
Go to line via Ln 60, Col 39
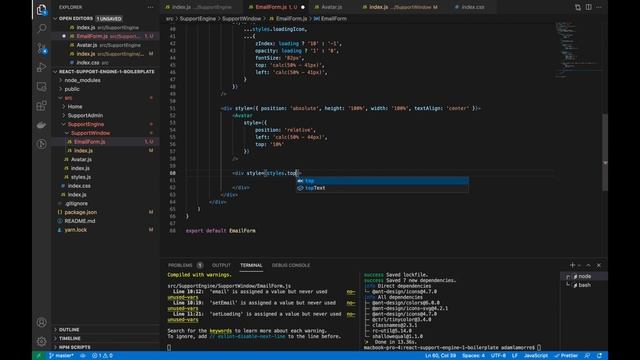click(440, 356)
